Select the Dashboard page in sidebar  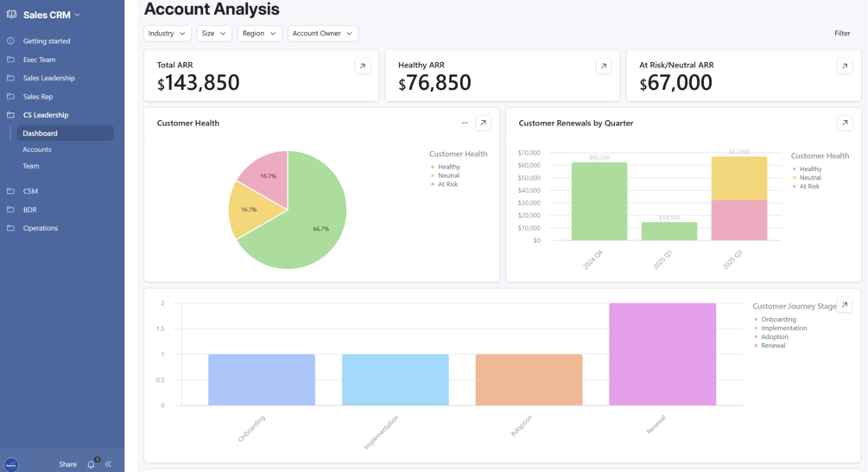(x=66, y=133)
